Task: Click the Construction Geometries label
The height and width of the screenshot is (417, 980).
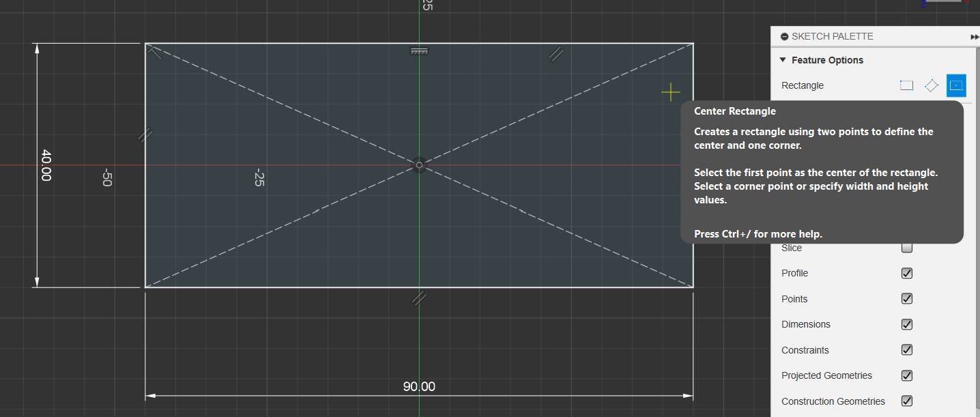Action: point(833,401)
